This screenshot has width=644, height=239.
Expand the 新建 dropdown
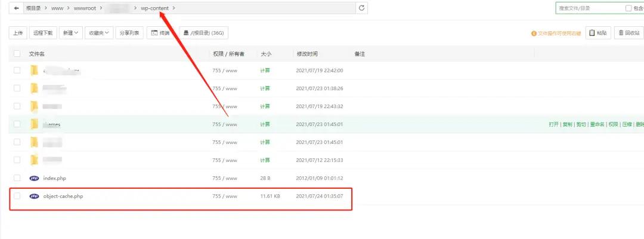tap(72, 33)
